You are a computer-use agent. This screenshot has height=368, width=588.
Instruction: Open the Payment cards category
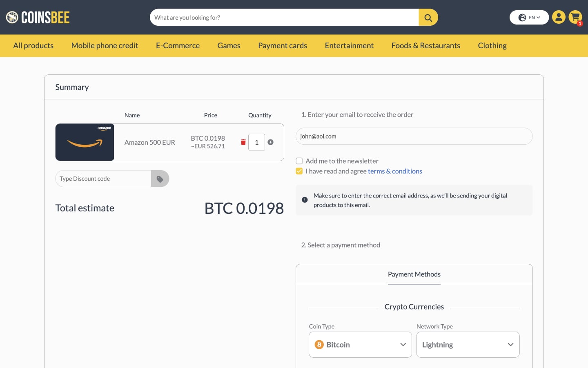pyautogui.click(x=283, y=46)
